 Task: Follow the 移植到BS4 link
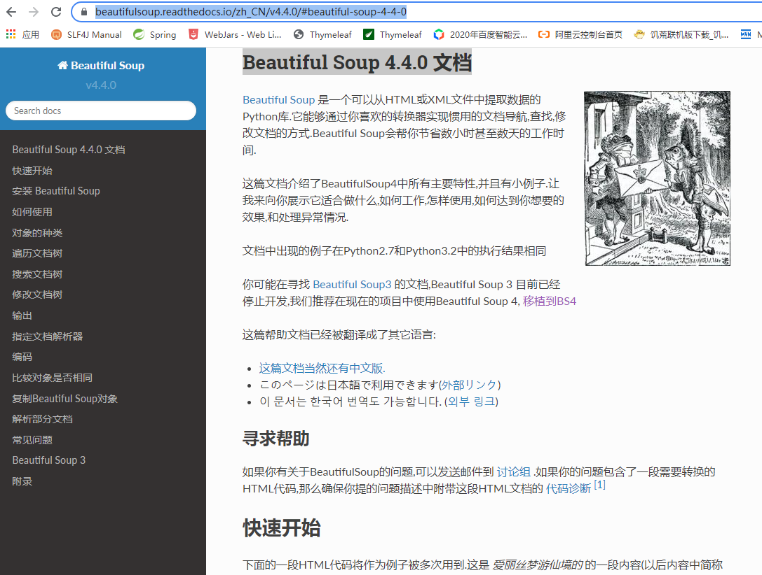pos(549,301)
